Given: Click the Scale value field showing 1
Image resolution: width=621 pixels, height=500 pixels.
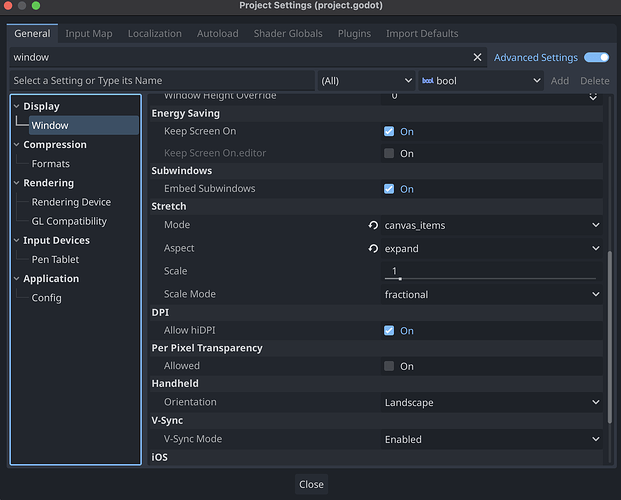Looking at the screenshot, I should 491,271.
